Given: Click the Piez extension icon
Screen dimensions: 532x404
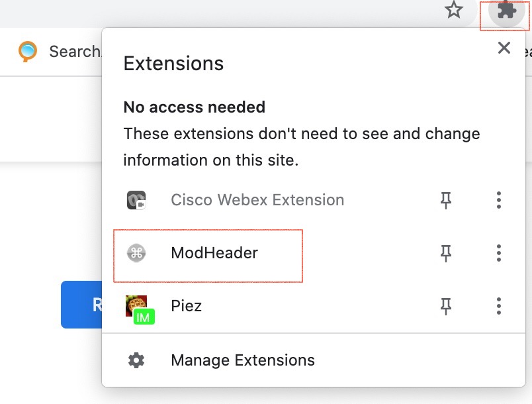Looking at the screenshot, I should pos(136,306).
